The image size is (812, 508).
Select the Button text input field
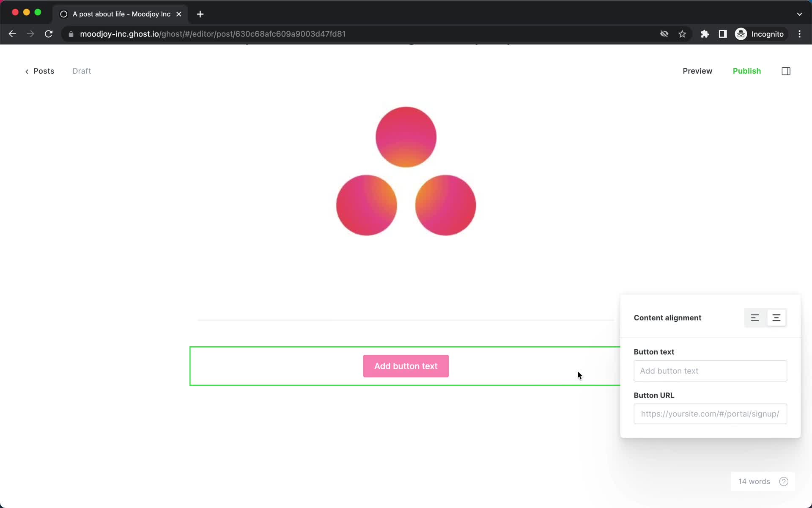click(709, 370)
